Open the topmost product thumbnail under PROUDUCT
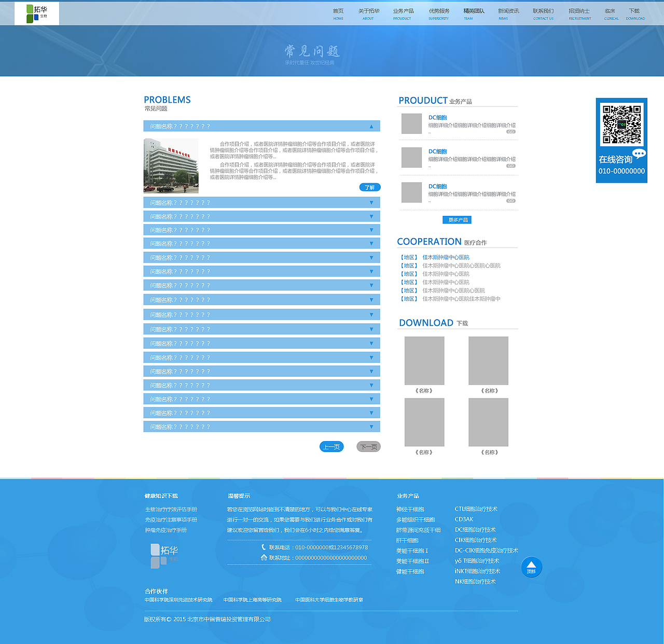The image size is (664, 644). coord(412,124)
